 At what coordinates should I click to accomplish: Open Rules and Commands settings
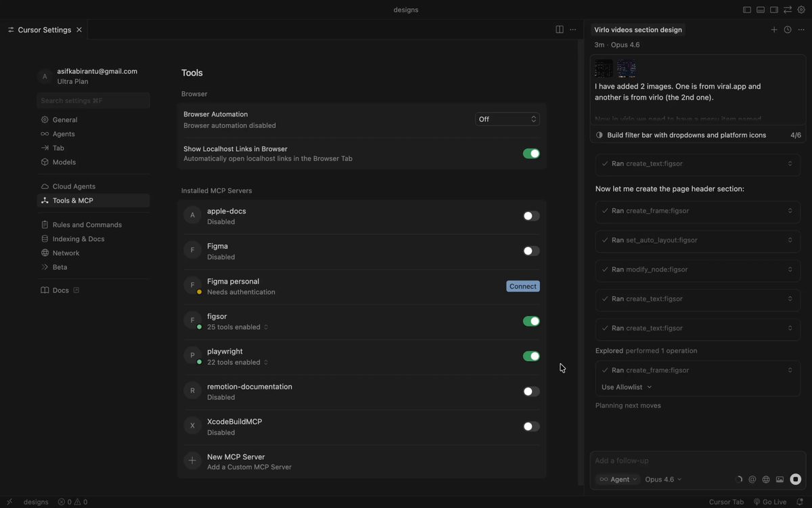pyautogui.click(x=93, y=225)
